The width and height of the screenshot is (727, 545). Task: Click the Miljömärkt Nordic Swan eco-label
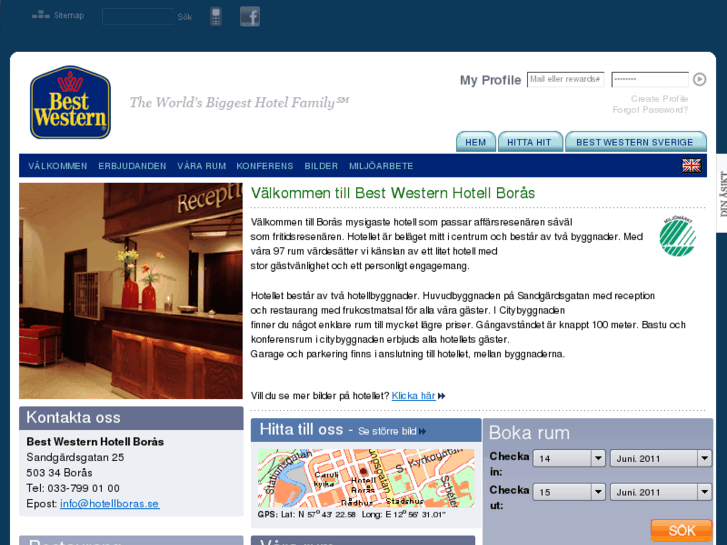678,236
